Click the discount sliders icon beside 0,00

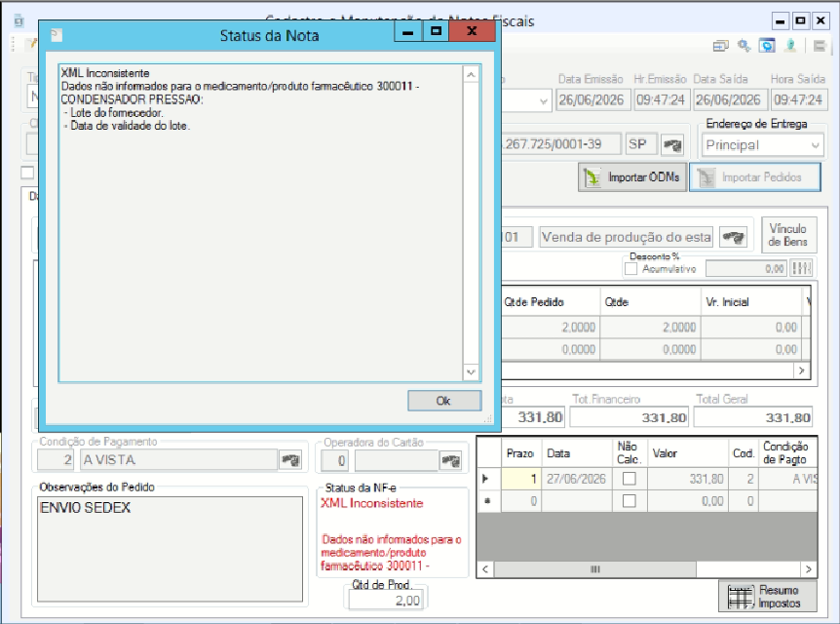pos(802,268)
